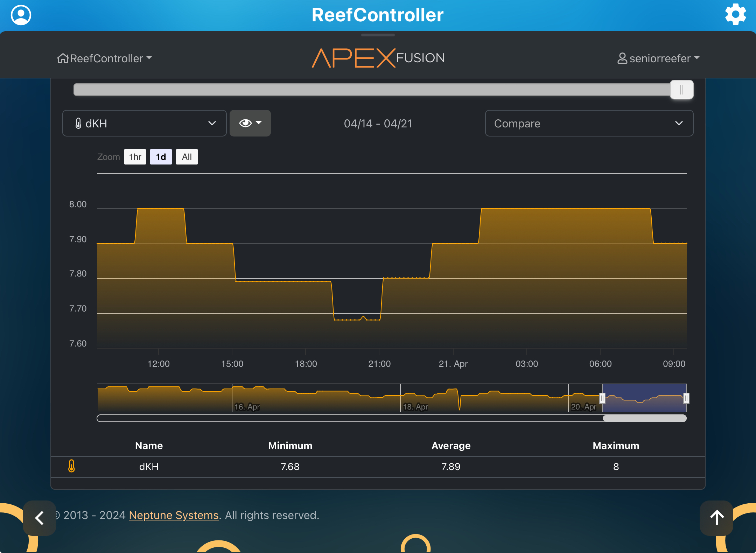Toggle the eye visibility dropdown button

pyautogui.click(x=250, y=123)
